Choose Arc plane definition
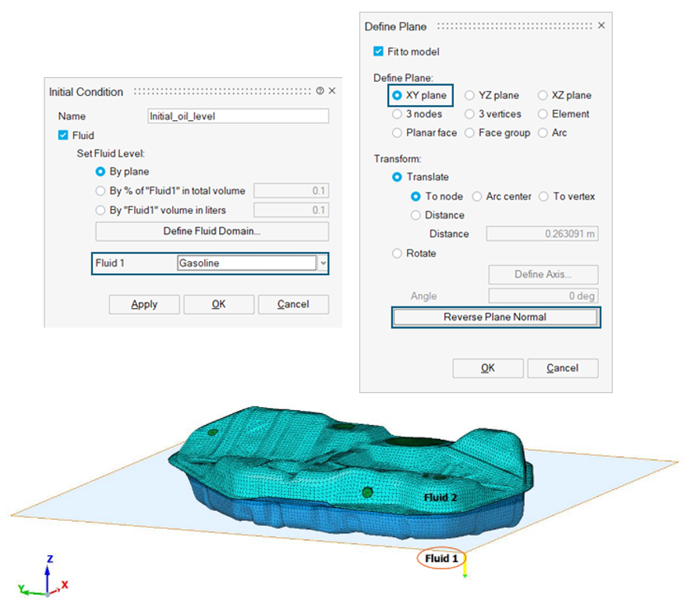The image size is (693, 616). tap(543, 133)
